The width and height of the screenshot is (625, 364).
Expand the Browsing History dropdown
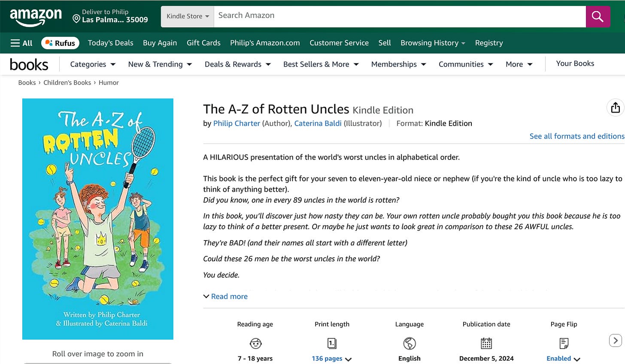[433, 43]
